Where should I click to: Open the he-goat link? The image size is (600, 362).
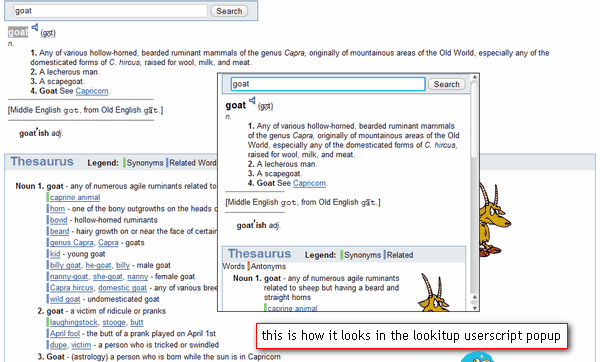[98, 265]
